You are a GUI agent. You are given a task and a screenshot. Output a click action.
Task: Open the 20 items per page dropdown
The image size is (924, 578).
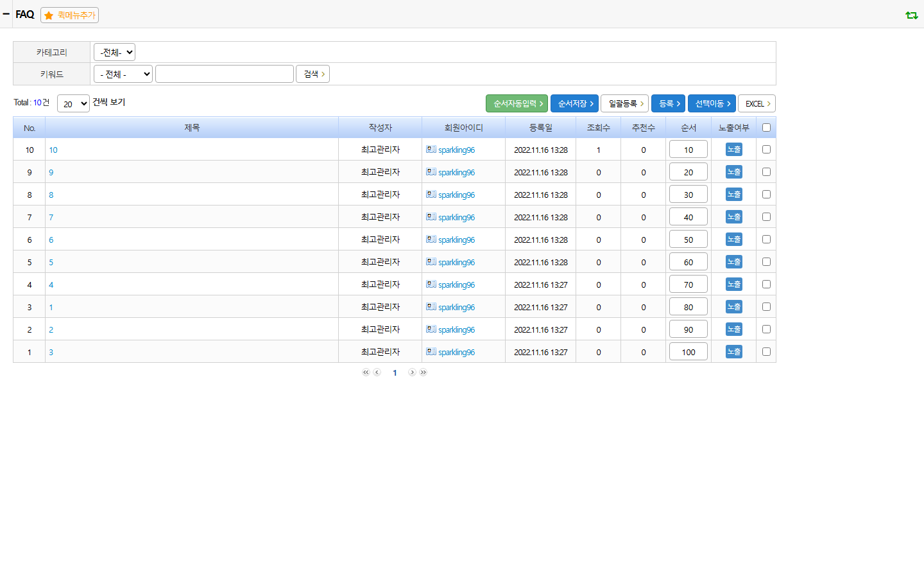[x=73, y=103]
